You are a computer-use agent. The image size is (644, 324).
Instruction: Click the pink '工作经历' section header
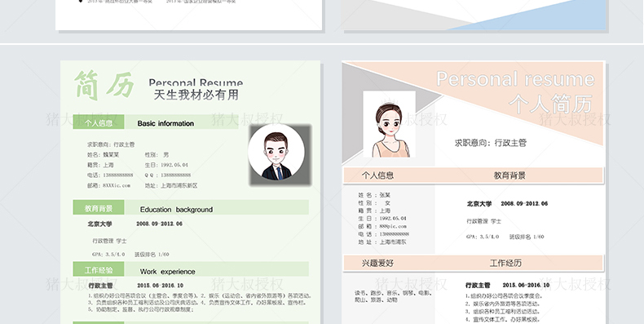click(505, 263)
